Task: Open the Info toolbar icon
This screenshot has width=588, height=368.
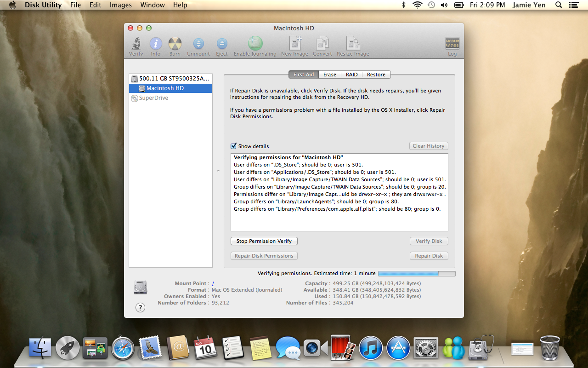Action: [x=156, y=44]
